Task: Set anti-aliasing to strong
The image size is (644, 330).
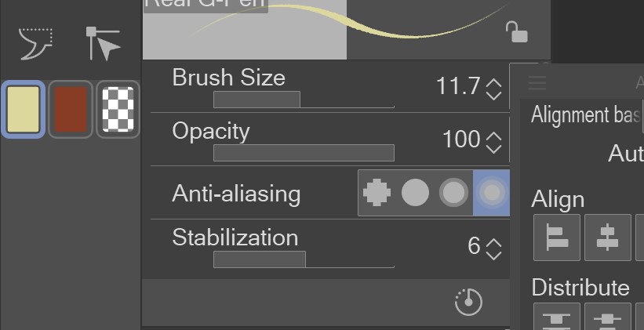Action: click(492, 193)
